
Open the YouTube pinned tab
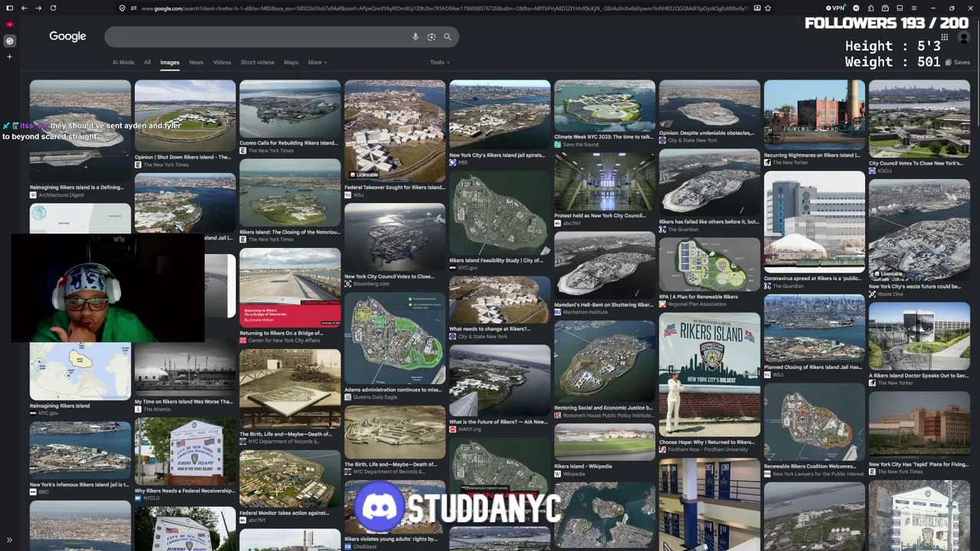click(9, 24)
